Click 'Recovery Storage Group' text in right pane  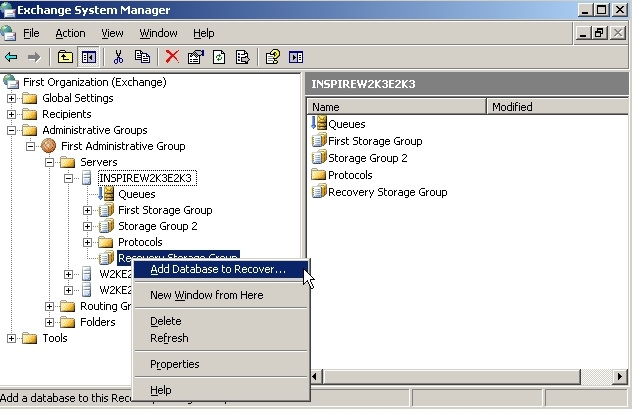pyautogui.click(x=387, y=192)
